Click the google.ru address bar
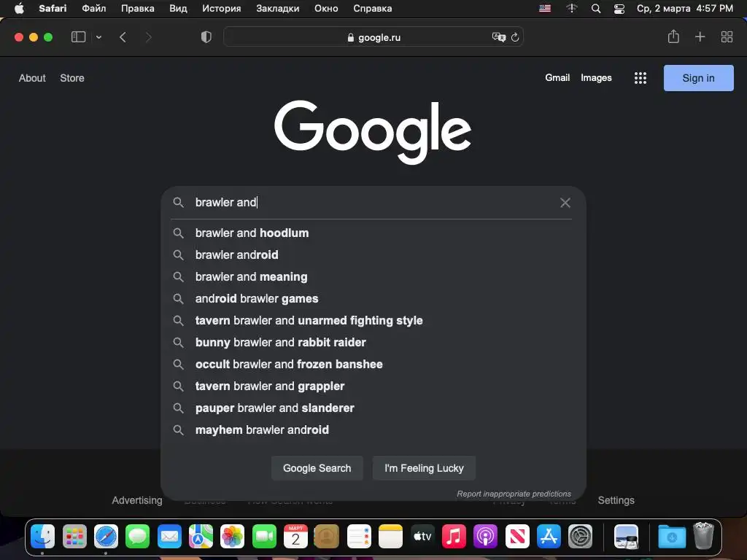The height and width of the screenshot is (560, 747). 373,37
